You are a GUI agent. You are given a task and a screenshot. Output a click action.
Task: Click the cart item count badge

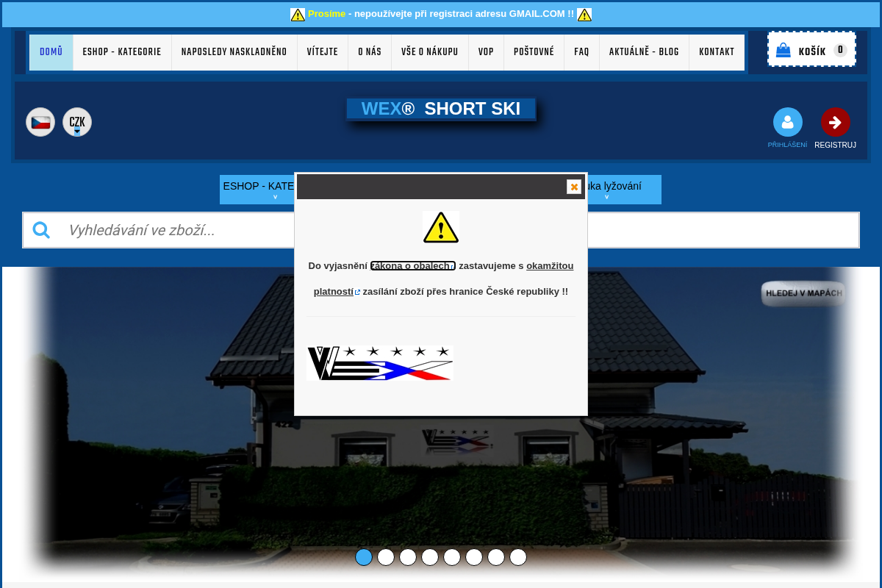pos(840,50)
